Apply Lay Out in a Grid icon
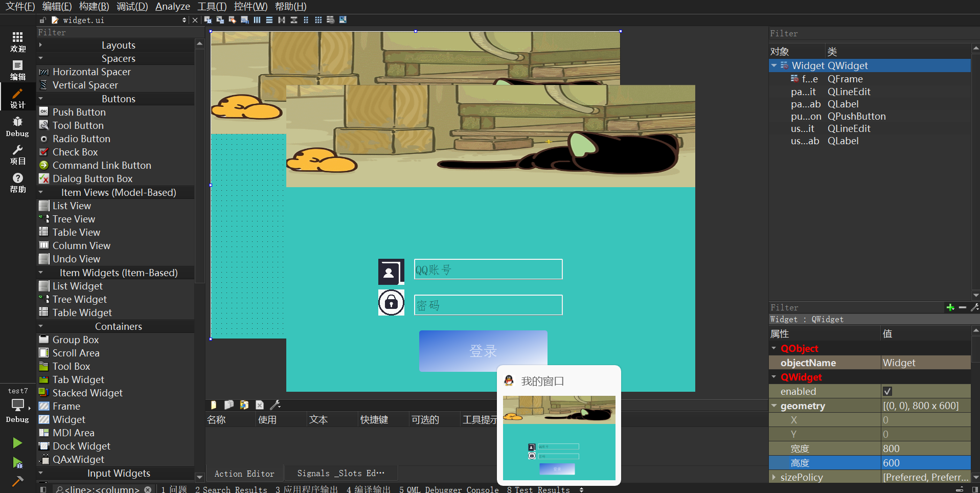The height and width of the screenshot is (493, 980). (x=318, y=20)
